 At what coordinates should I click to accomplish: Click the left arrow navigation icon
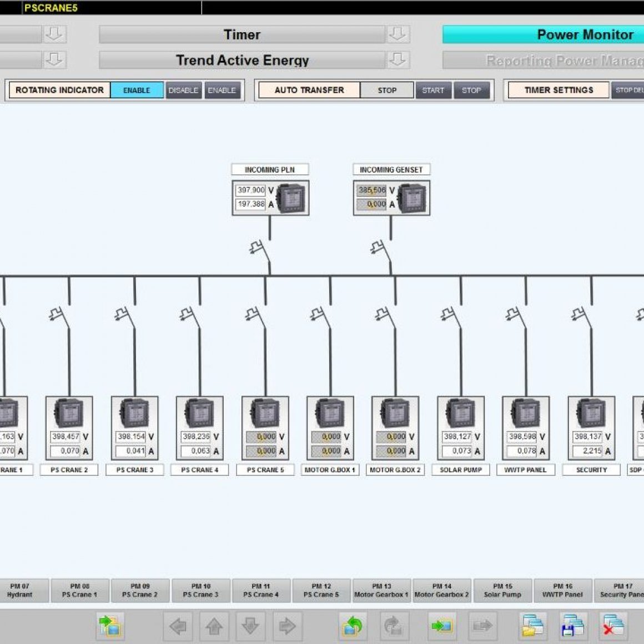click(178, 627)
